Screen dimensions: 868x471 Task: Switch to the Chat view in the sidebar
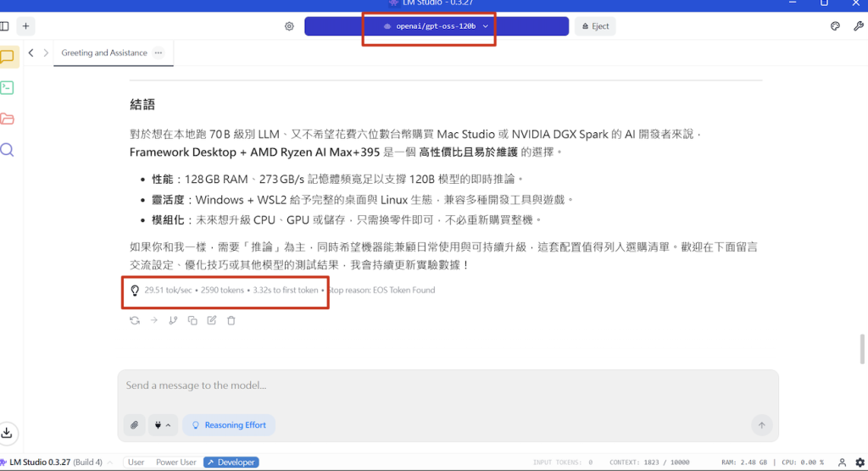pyautogui.click(x=8, y=57)
